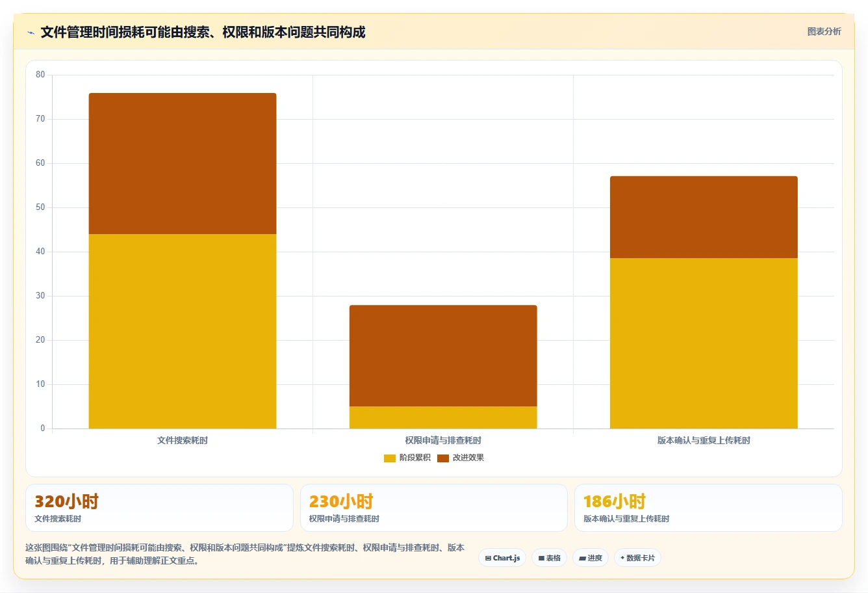Select the 表格 tag chip
The image size is (868, 593).
pos(549,558)
